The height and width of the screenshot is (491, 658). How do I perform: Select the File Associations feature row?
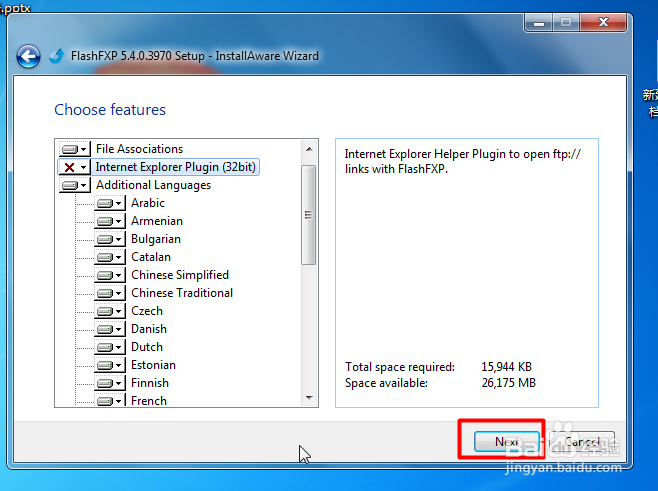[139, 149]
